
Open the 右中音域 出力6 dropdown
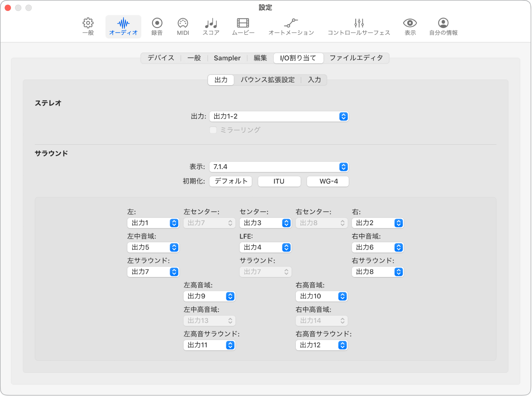pos(378,248)
